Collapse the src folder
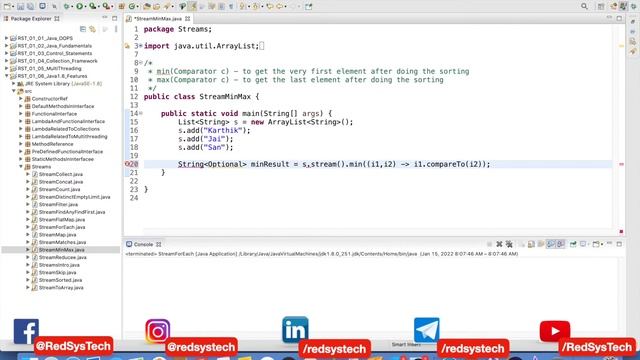The width and height of the screenshot is (640, 360). pyautogui.click(x=13, y=91)
